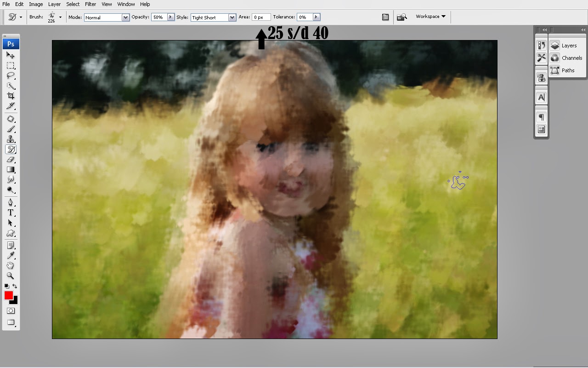
Task: Collapse the Layers panel dock
Action: (582, 30)
